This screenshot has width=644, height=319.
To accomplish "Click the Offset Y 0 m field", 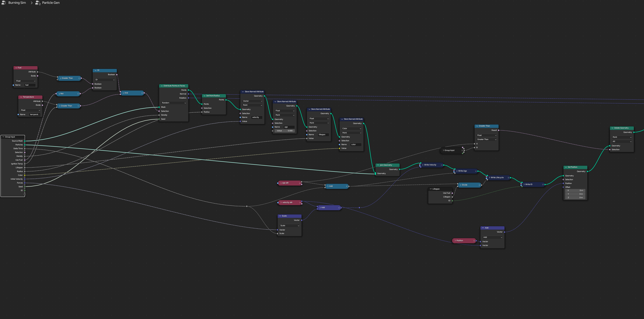I will tap(575, 194).
